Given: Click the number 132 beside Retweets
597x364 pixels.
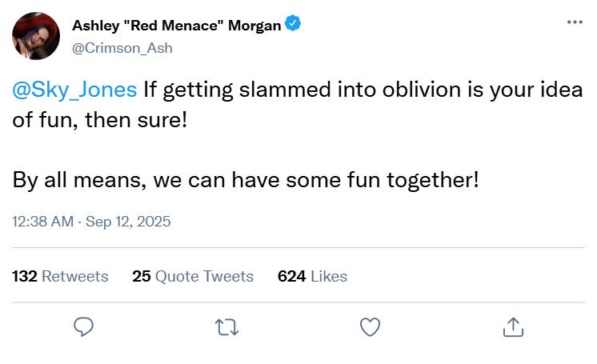Looking at the screenshot, I should [x=25, y=276].
